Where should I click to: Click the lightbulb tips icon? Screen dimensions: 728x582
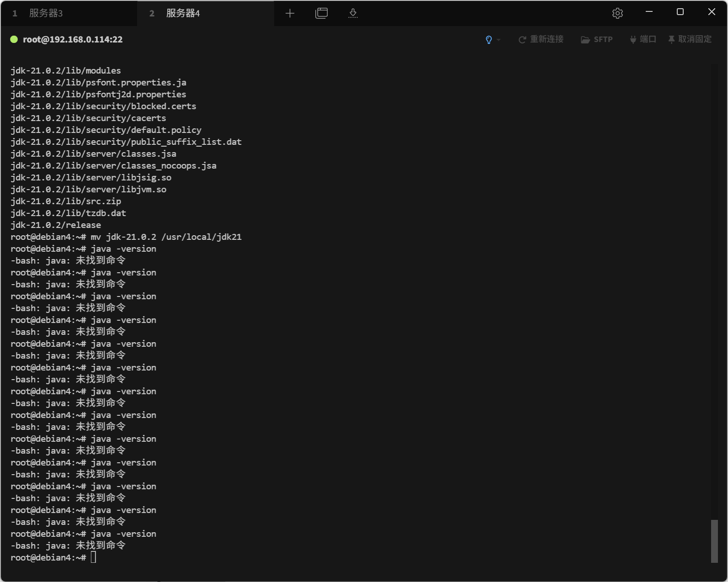[489, 40]
